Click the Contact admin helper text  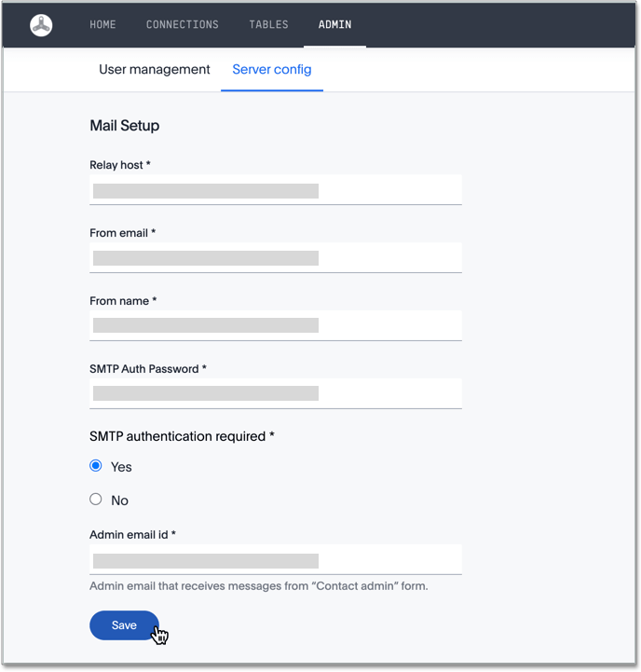coord(258,586)
